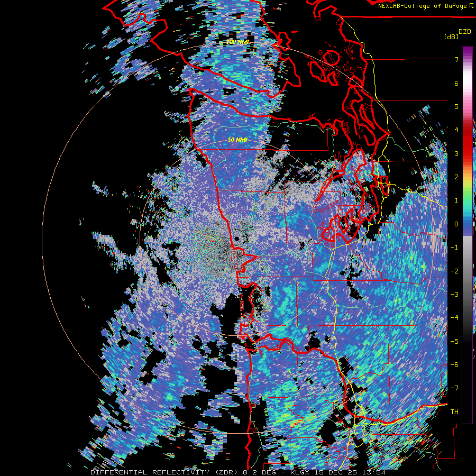Viewport: 476px width, 476px height.
Task: Pick the -3 dB scale label
Action: (x=454, y=295)
